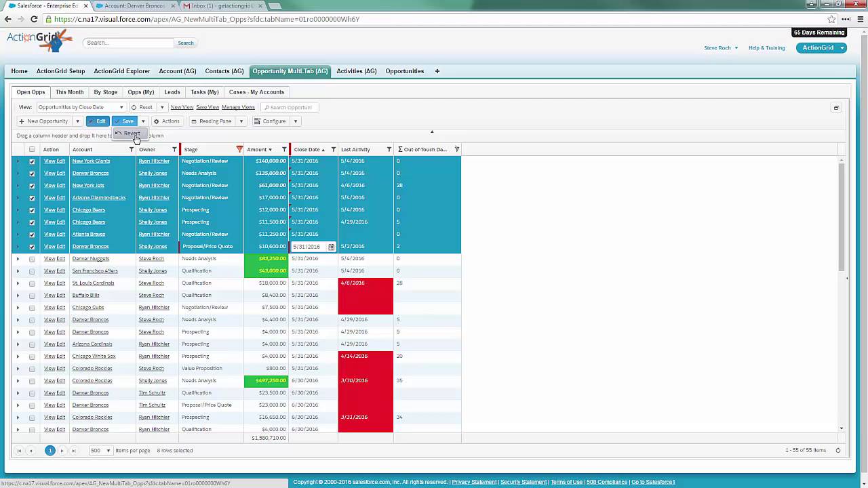Click the Out-of-Touch Days filter icon
This screenshot has height=488, width=868.
click(456, 149)
